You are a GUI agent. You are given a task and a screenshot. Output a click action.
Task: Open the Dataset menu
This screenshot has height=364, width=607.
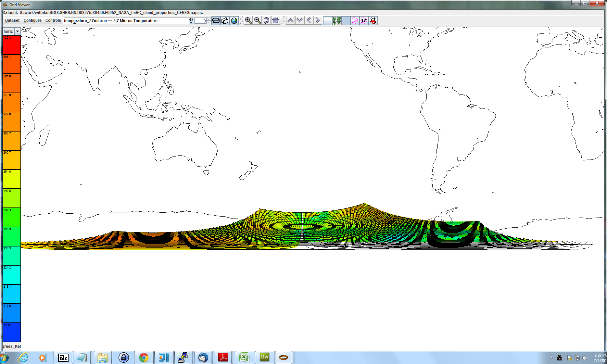[x=12, y=20]
